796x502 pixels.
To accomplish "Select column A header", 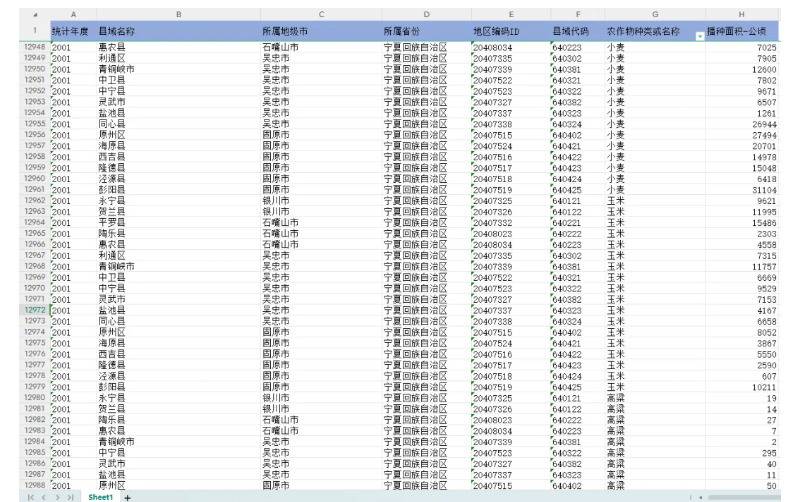I will (73, 14).
